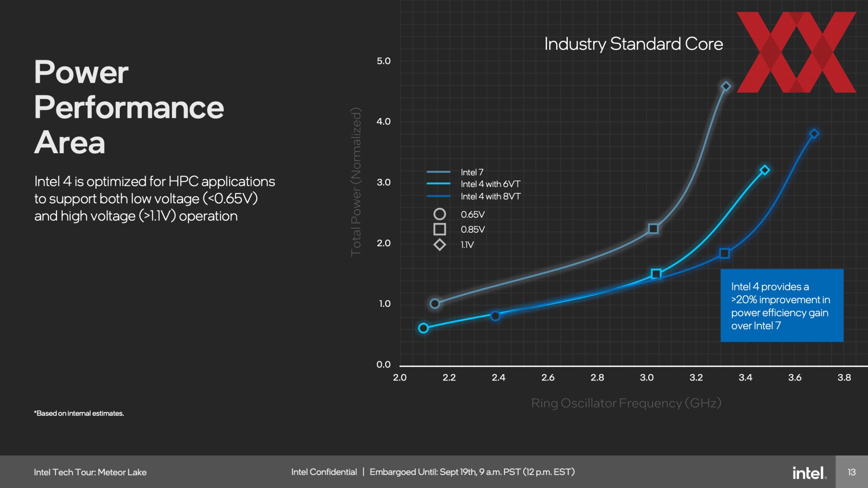Click Intel 4 8VT circle data point
Image resolution: width=868 pixels, height=488 pixels.
pyautogui.click(x=495, y=316)
